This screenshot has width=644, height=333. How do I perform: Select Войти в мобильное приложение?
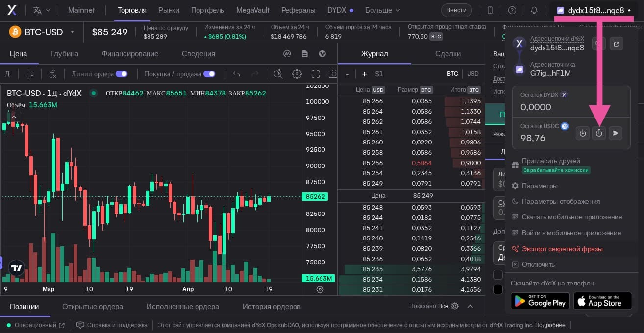[571, 233]
